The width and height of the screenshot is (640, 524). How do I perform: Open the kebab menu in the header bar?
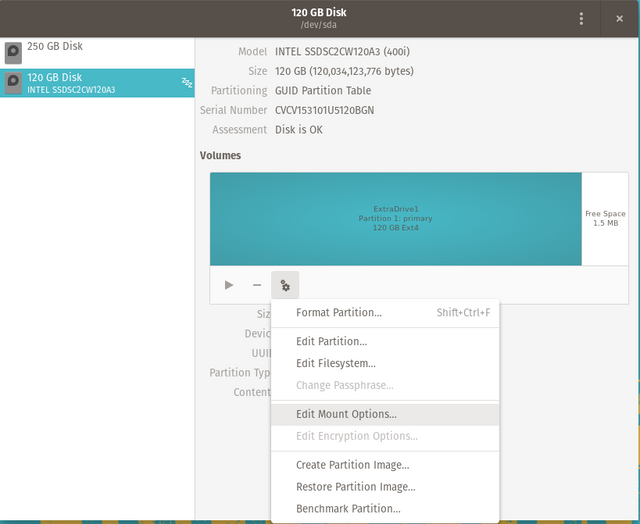pos(581,19)
